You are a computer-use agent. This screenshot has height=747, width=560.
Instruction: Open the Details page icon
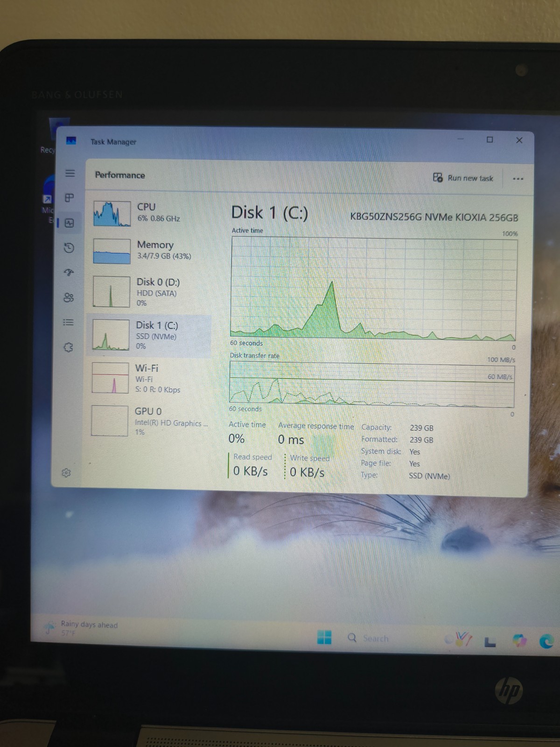pos(68,322)
